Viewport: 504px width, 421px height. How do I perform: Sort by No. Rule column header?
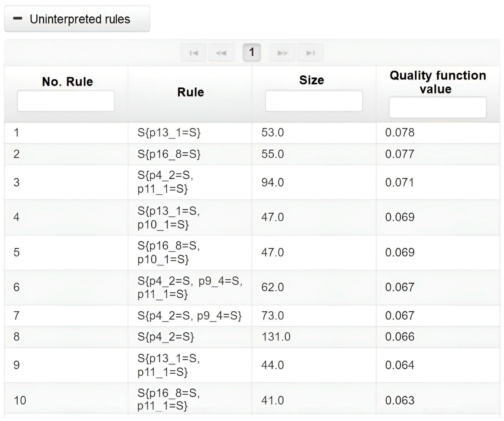[67, 82]
